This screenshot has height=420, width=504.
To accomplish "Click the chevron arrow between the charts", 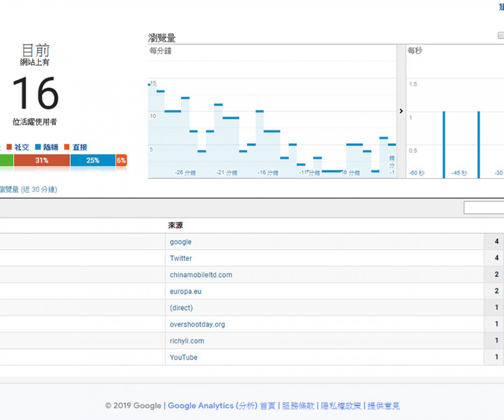I will [x=401, y=111].
